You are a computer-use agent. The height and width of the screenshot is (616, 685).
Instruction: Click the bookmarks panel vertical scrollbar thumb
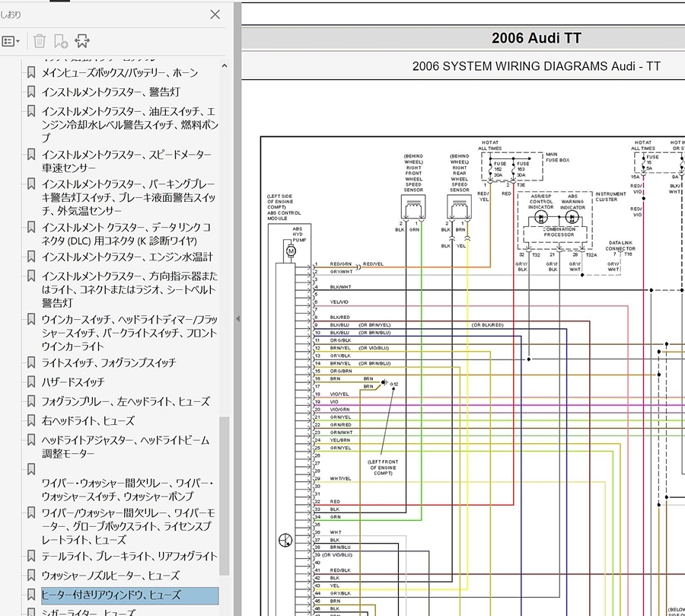[x=225, y=496]
